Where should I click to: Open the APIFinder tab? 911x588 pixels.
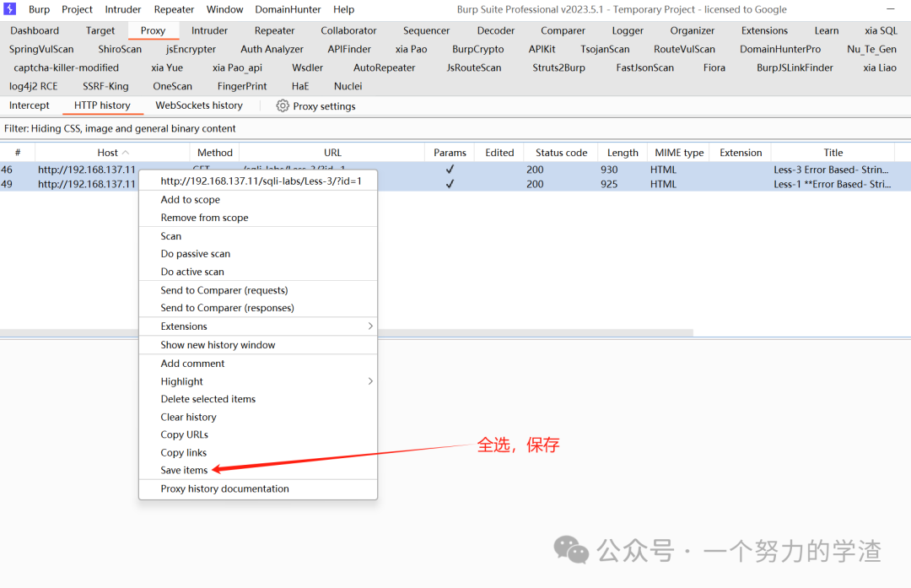click(x=349, y=50)
